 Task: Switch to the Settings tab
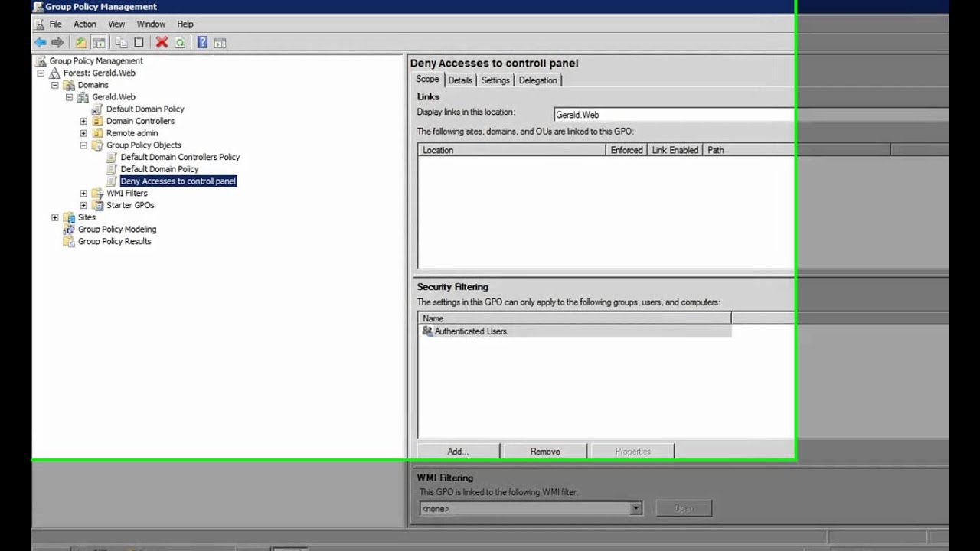tap(495, 80)
